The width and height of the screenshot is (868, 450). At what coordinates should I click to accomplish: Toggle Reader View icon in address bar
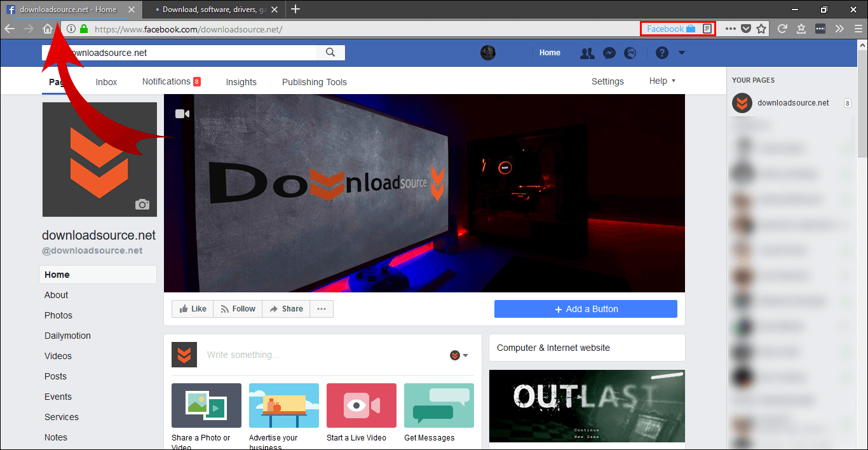tap(707, 29)
